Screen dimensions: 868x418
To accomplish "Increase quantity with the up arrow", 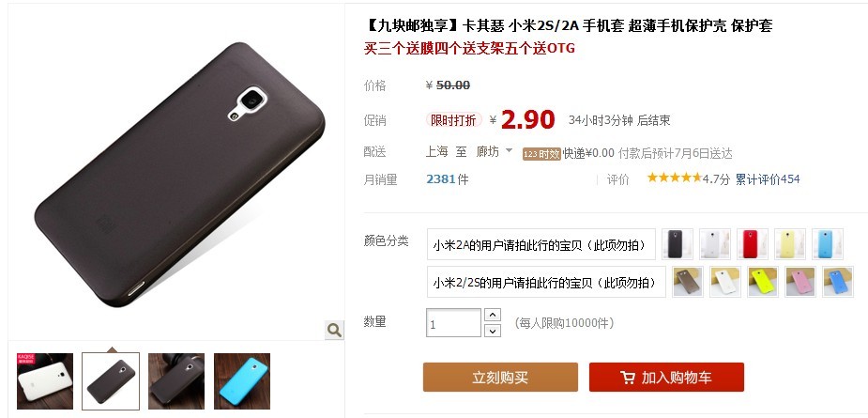I will [x=492, y=315].
